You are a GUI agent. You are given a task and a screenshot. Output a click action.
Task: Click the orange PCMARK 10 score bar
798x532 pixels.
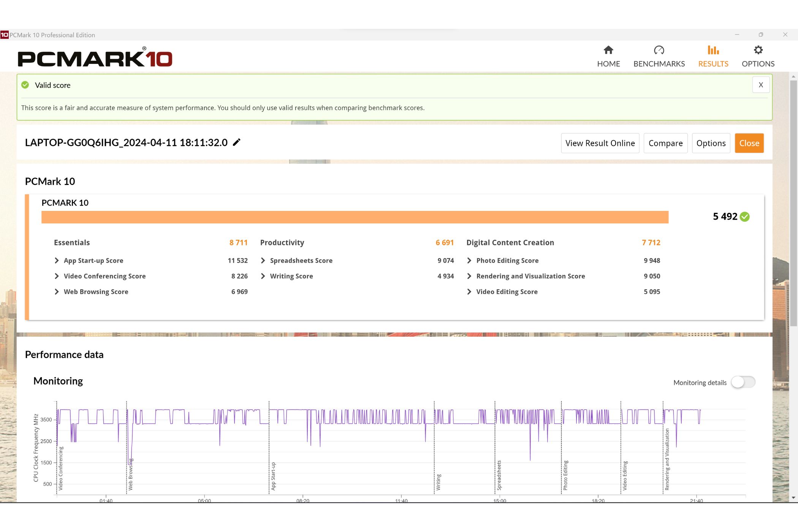355,217
